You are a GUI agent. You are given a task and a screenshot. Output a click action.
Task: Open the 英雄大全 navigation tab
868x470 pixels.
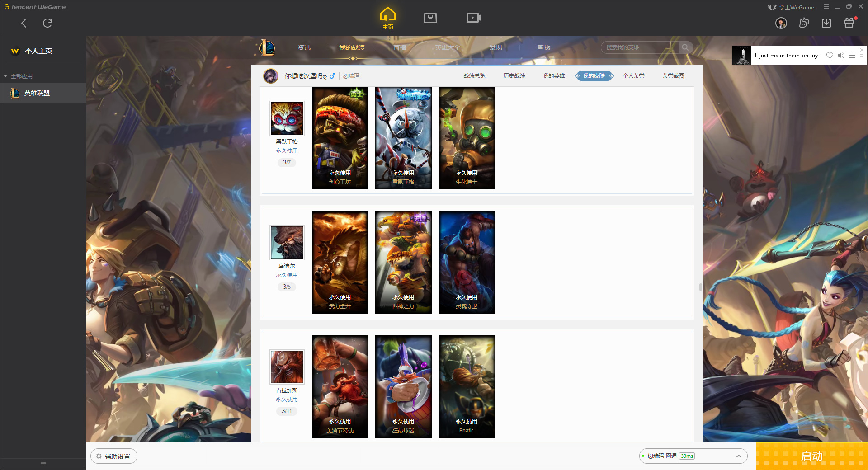pos(448,47)
